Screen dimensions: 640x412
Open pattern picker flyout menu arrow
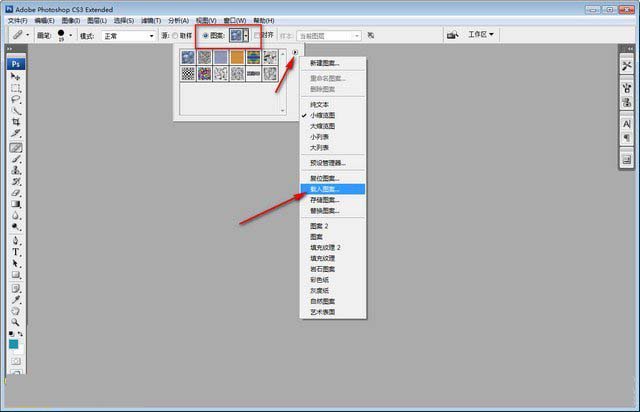click(295, 52)
